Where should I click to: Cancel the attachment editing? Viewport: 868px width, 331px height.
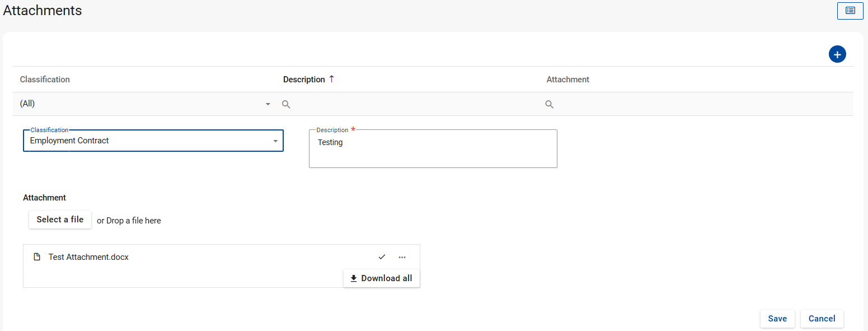(822, 319)
